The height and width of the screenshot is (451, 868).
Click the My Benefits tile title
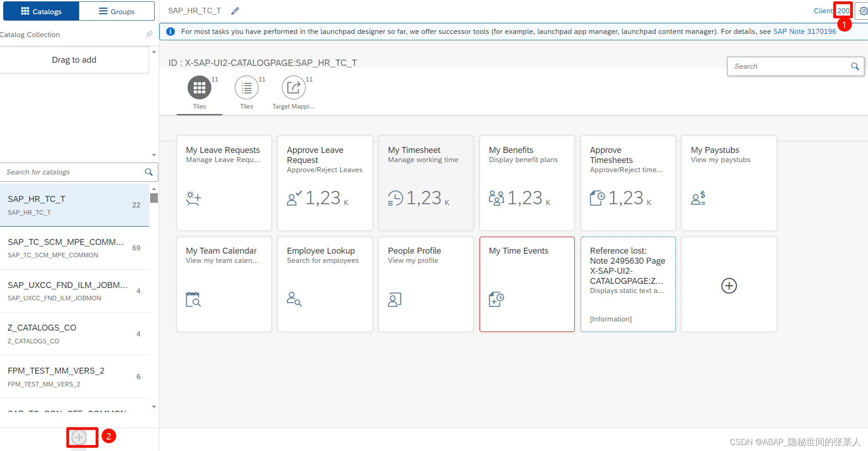tap(511, 150)
